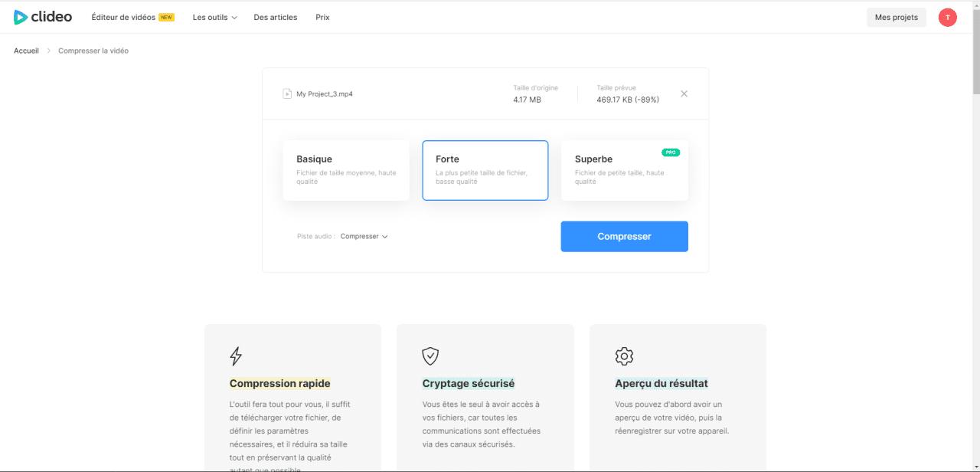
Task: Open the Piste audio Compresser dropdown
Action: [364, 236]
